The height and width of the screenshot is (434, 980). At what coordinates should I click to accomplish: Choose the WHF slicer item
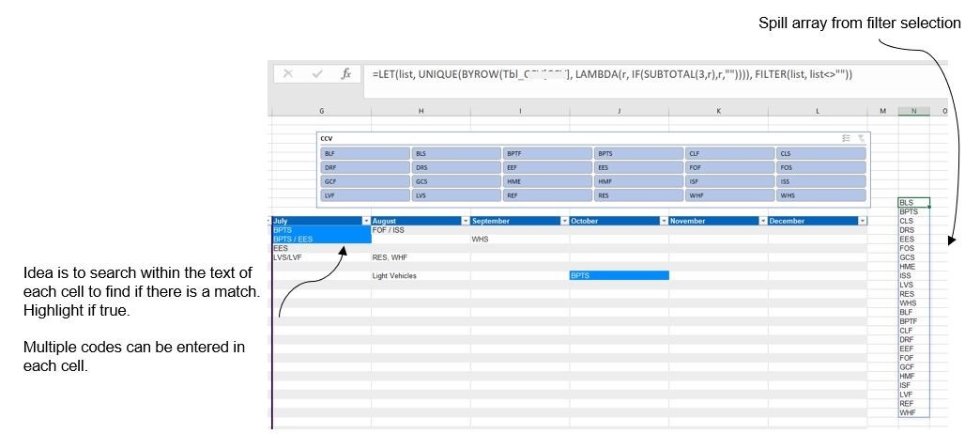click(729, 195)
